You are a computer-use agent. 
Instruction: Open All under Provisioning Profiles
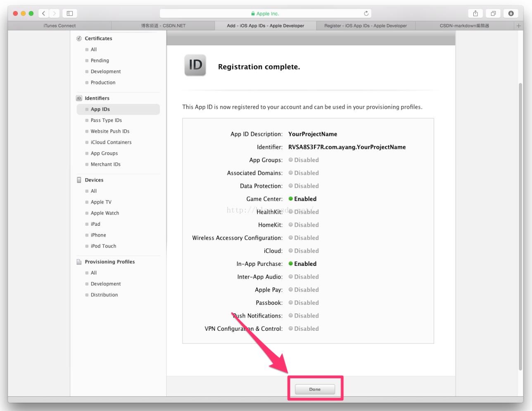[94, 273]
